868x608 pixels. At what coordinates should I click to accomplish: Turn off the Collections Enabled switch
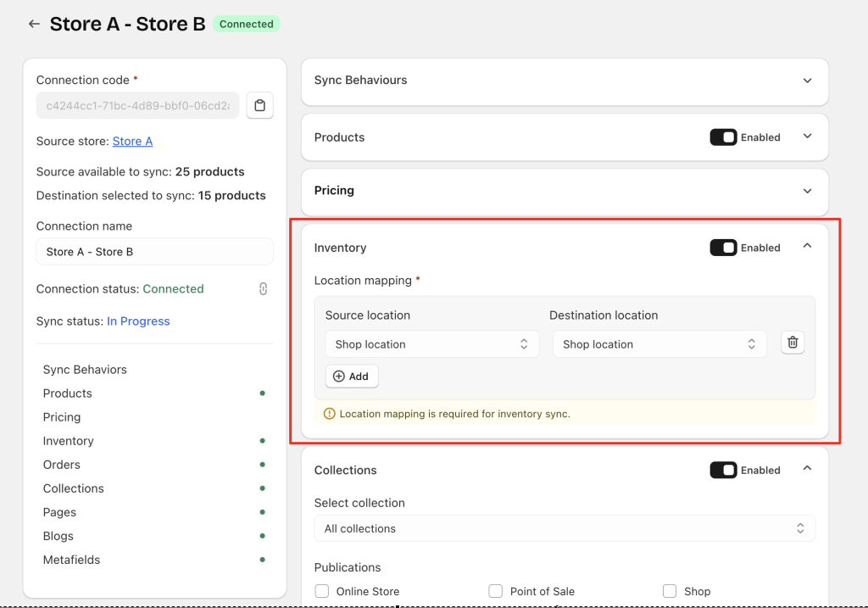(723, 470)
